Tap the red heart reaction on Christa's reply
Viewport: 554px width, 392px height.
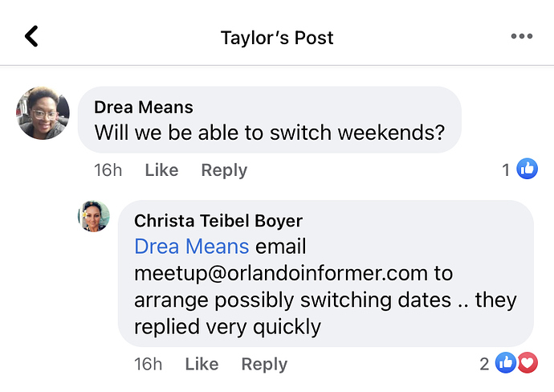527,364
